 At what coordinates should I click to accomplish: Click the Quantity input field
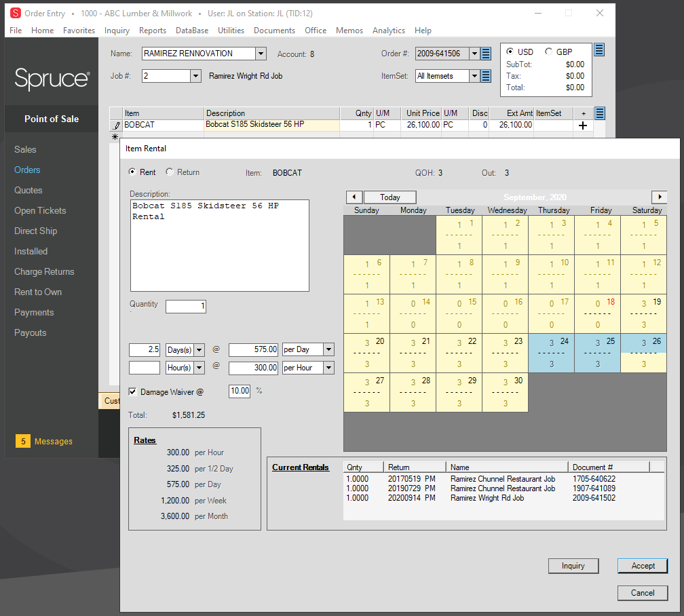pyautogui.click(x=186, y=306)
